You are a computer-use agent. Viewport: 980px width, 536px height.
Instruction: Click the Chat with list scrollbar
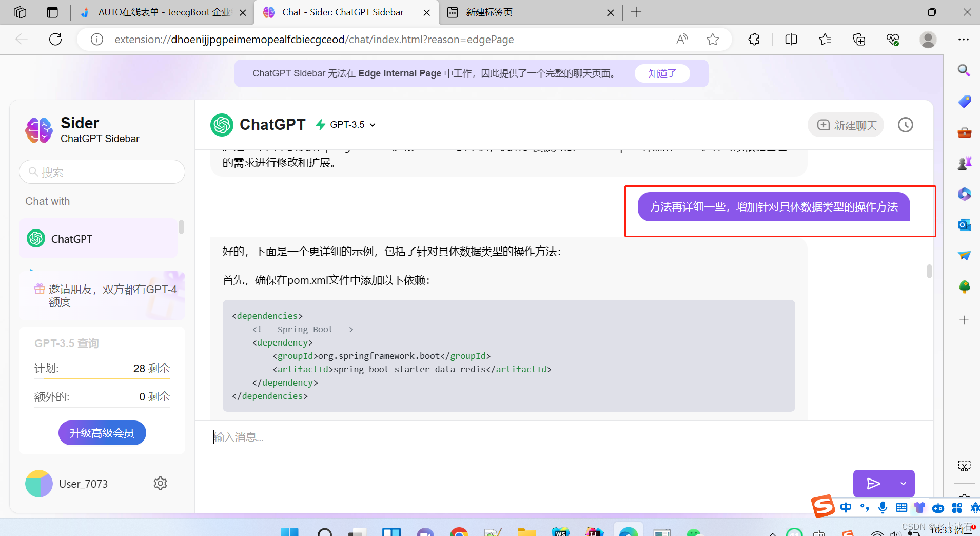pyautogui.click(x=181, y=226)
